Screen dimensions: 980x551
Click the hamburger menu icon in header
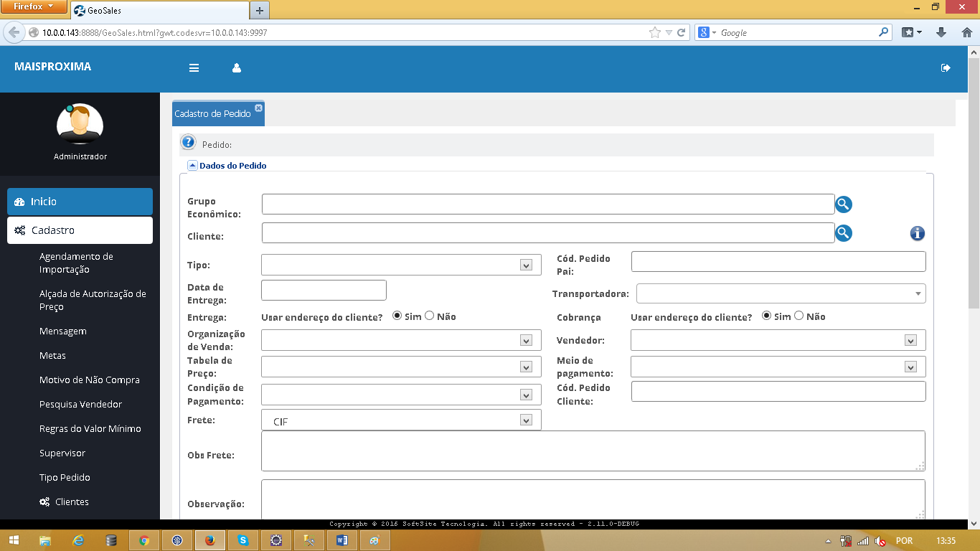point(194,68)
